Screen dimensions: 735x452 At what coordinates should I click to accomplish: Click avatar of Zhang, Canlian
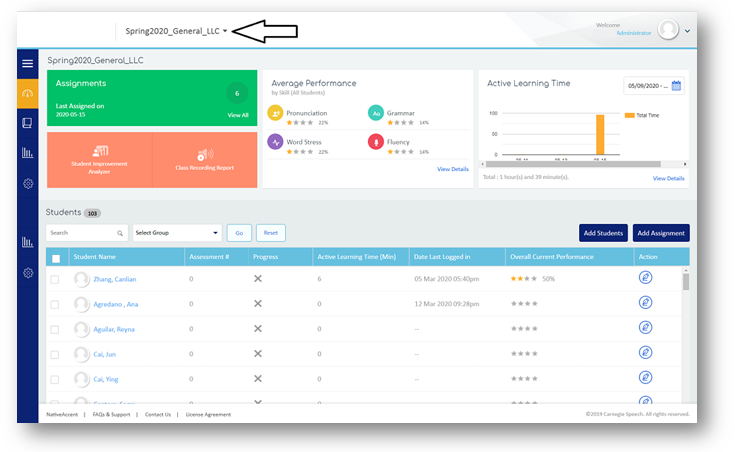[x=82, y=279]
